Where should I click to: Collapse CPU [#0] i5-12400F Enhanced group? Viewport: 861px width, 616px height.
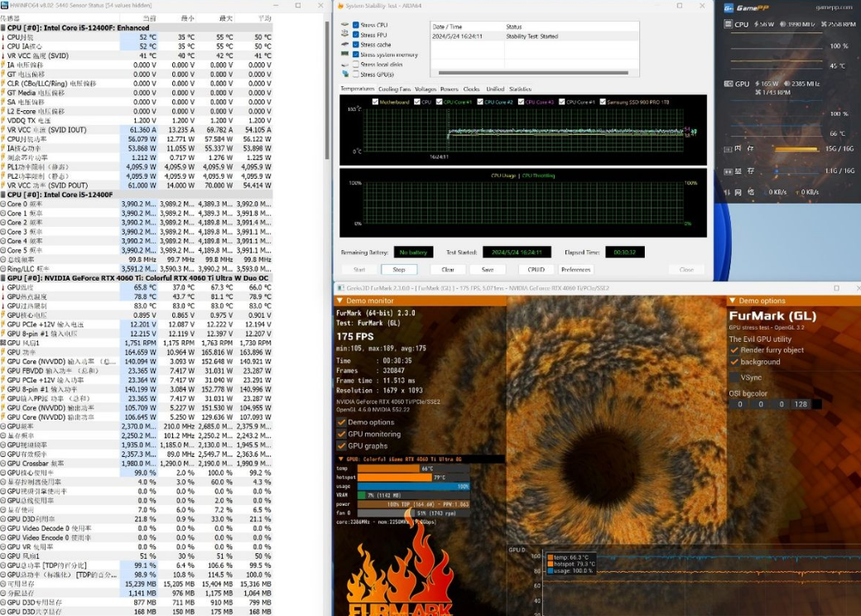tap(136, 28)
